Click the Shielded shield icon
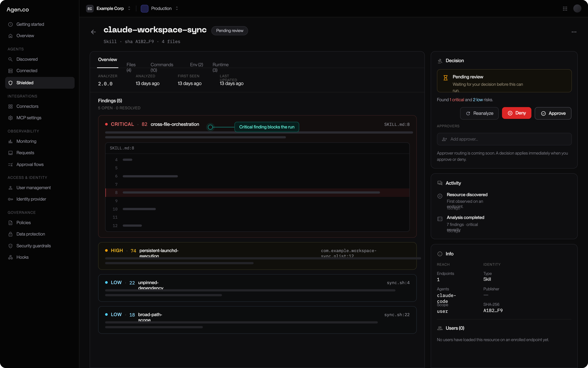 click(x=10, y=83)
